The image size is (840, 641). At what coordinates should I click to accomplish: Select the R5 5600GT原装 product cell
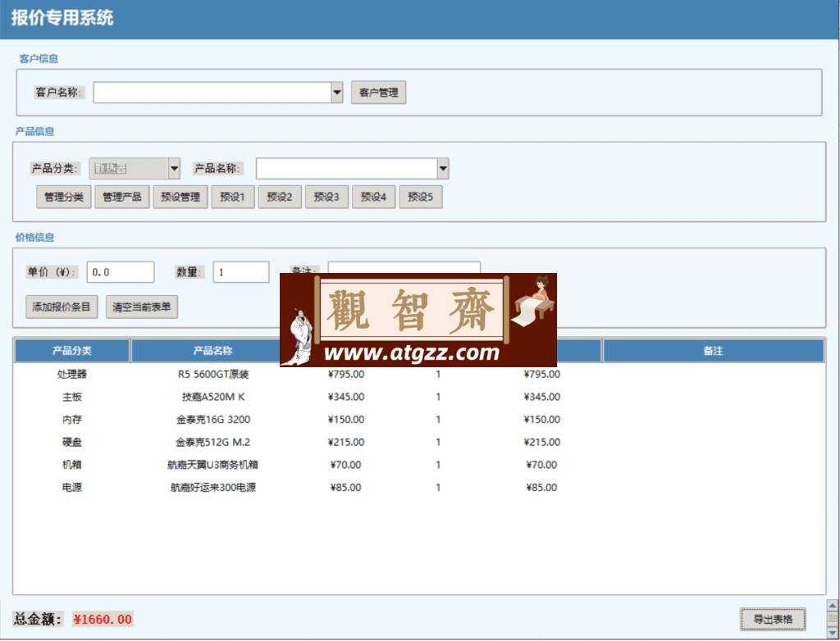point(213,375)
